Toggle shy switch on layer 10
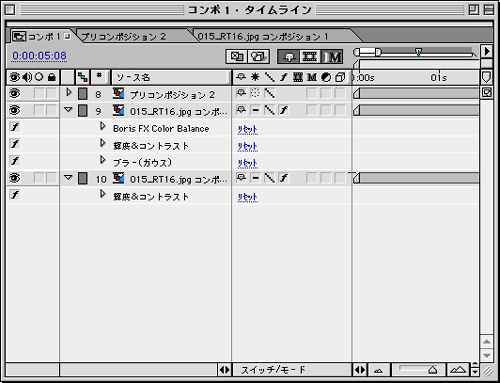Viewport: 500px width, 383px height. 241,178
